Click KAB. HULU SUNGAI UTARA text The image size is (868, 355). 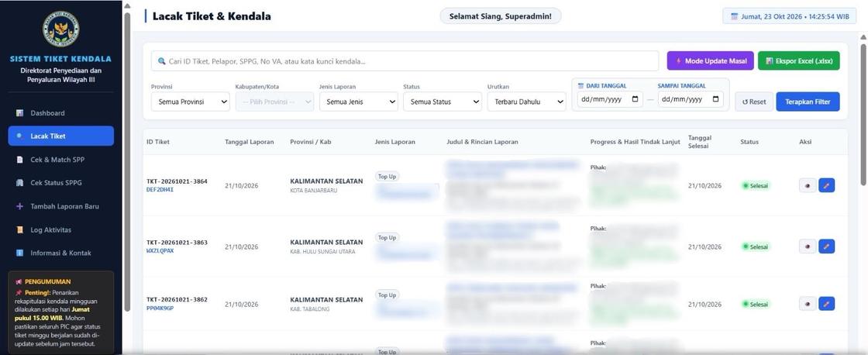(322, 251)
